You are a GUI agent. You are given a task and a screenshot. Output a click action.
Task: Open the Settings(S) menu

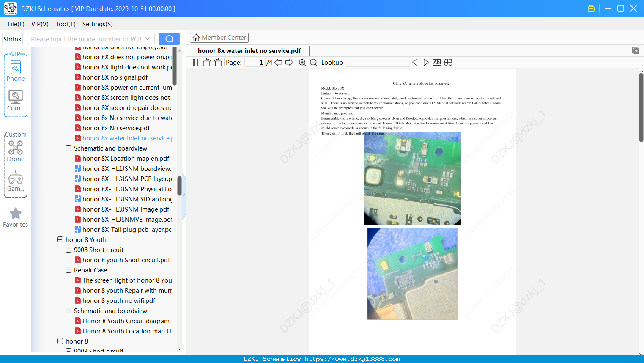coord(98,24)
